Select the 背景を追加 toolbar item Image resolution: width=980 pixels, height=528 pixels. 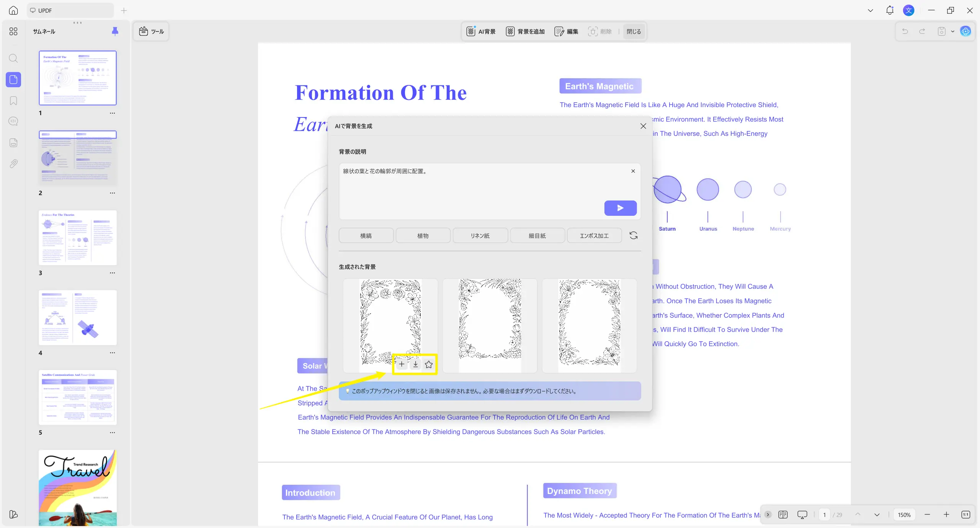point(525,31)
